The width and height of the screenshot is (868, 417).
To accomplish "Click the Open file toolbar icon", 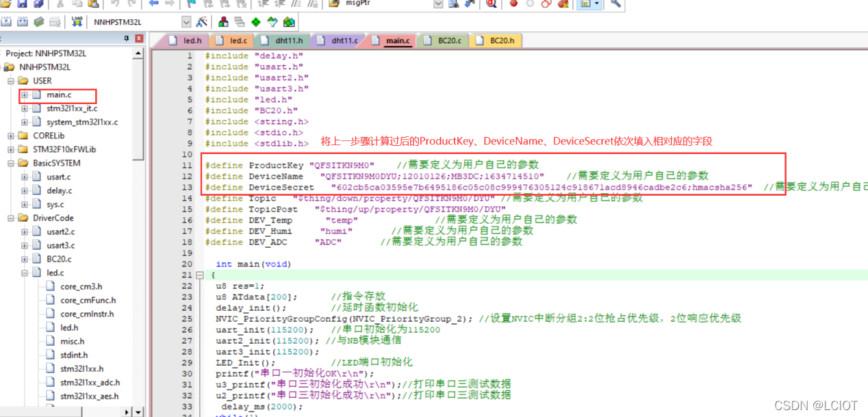I will click(5, 3).
